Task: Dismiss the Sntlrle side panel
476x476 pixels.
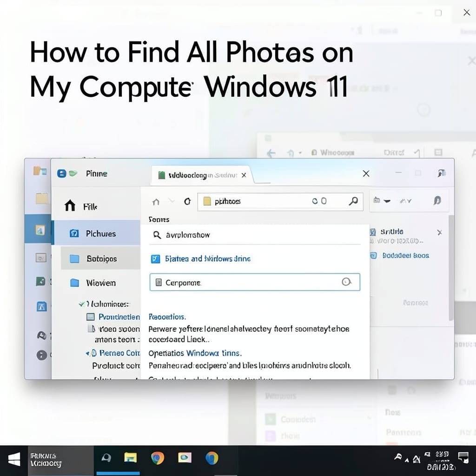Action: 439,232
